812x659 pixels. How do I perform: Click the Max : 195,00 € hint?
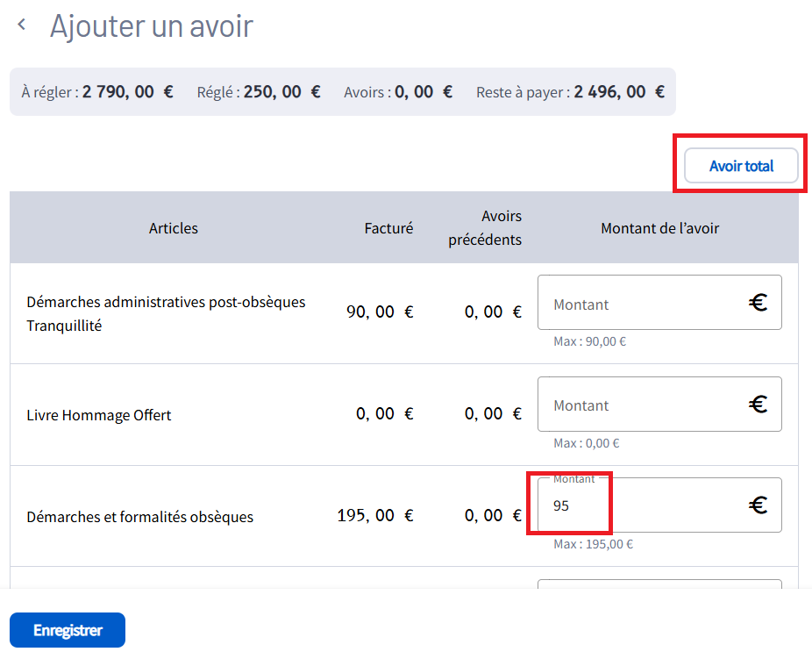tap(593, 544)
